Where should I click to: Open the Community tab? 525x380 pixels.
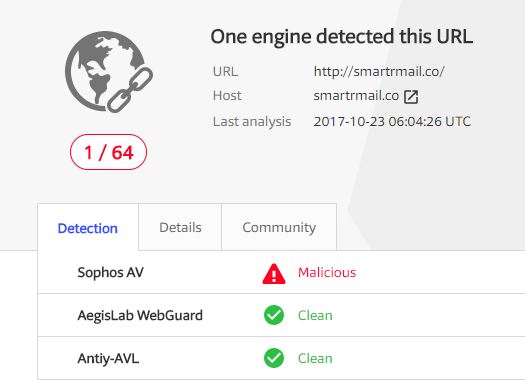pos(279,227)
